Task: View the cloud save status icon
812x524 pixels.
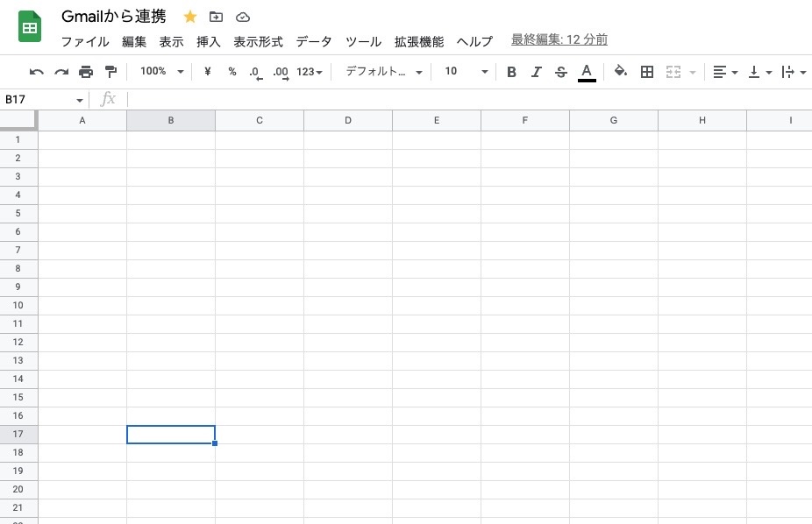Action: pos(243,18)
